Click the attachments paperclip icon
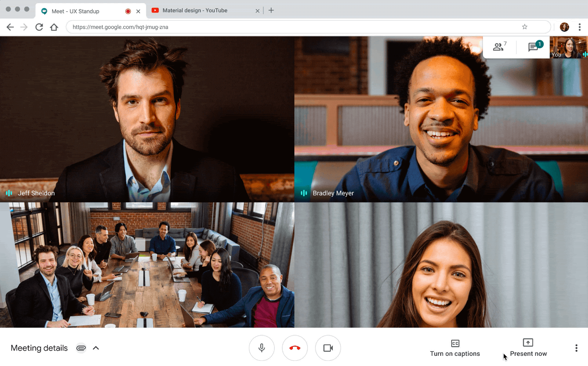The height and width of the screenshot is (366, 588). tap(81, 348)
